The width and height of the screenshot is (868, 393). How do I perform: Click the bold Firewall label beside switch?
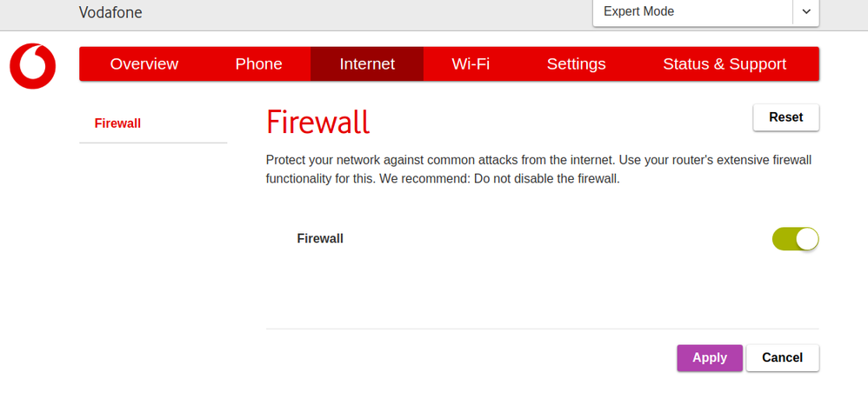click(x=320, y=238)
